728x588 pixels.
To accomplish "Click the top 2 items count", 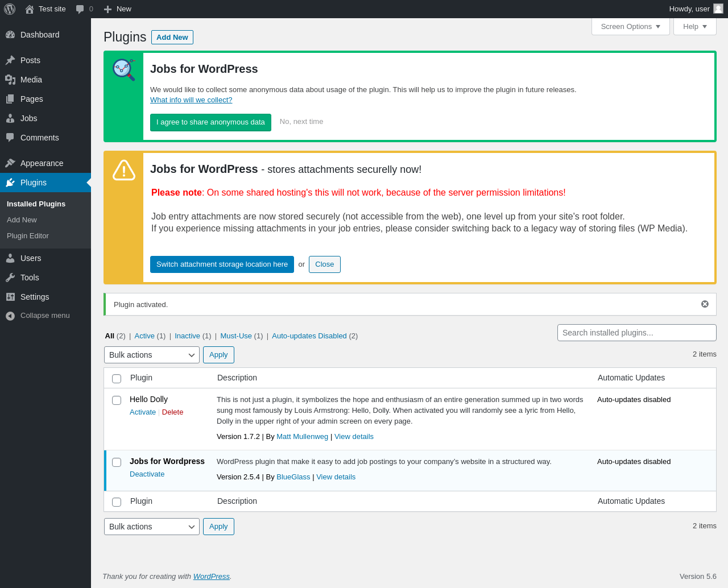I will (x=705, y=354).
